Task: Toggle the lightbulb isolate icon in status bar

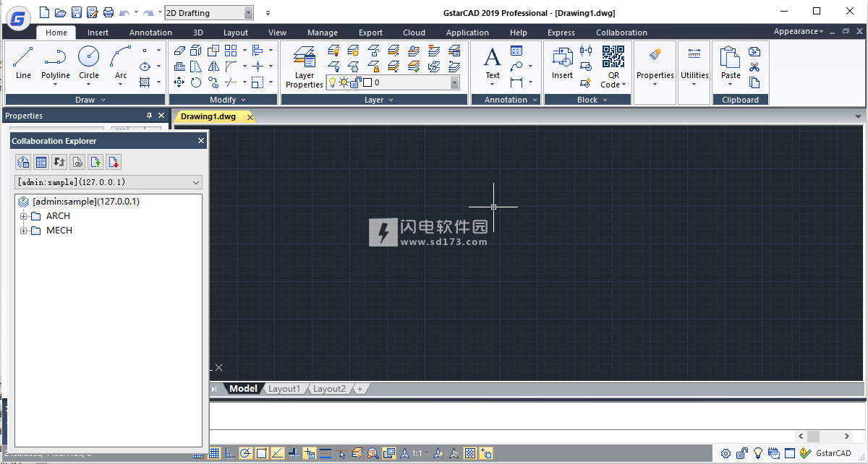Action: (x=758, y=453)
